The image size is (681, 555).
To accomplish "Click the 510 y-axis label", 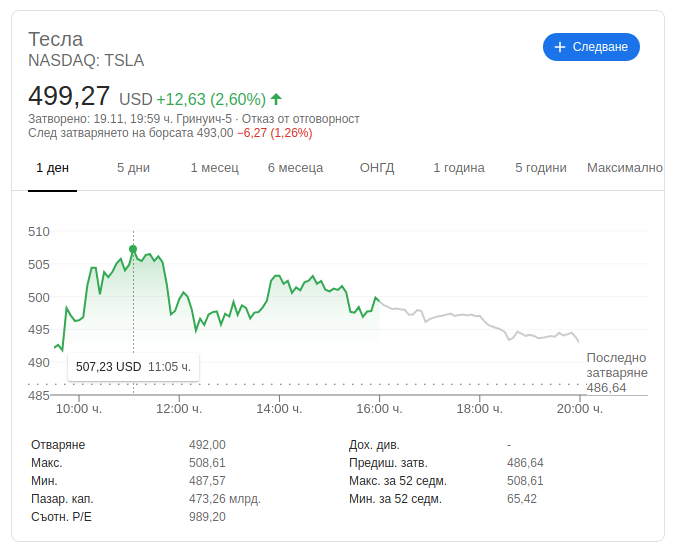I will coord(39,231).
